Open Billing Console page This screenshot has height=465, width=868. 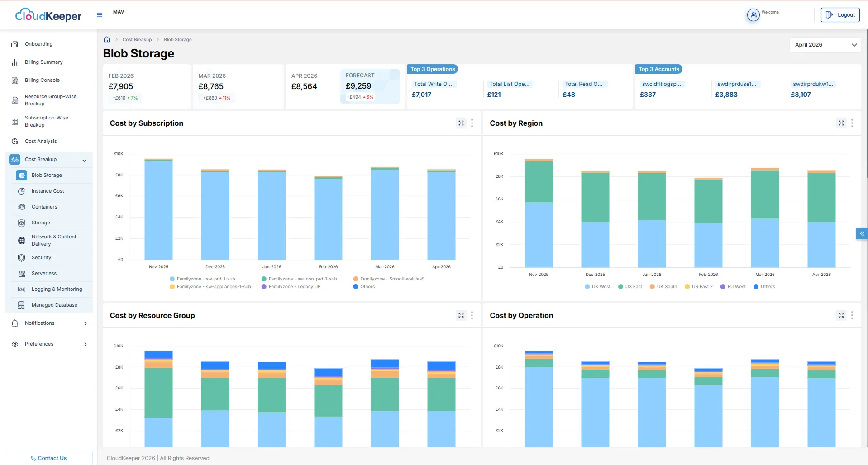coord(42,81)
